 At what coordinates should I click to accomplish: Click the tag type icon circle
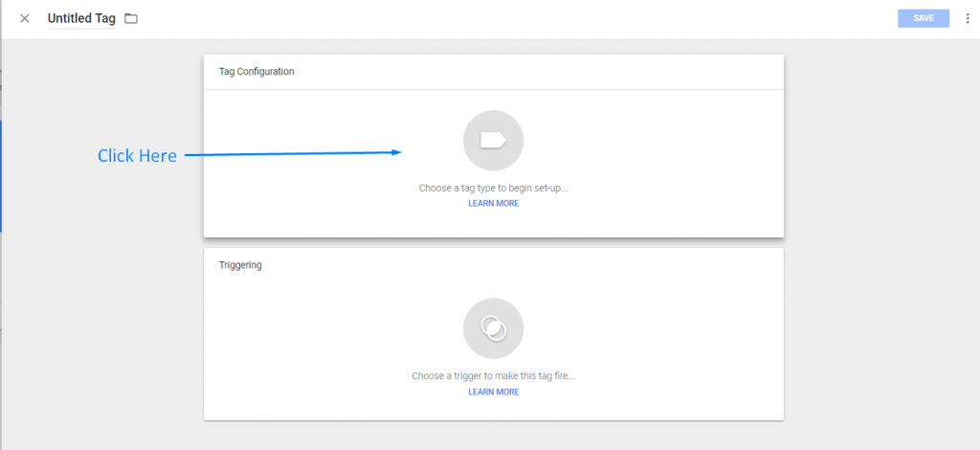[493, 141]
